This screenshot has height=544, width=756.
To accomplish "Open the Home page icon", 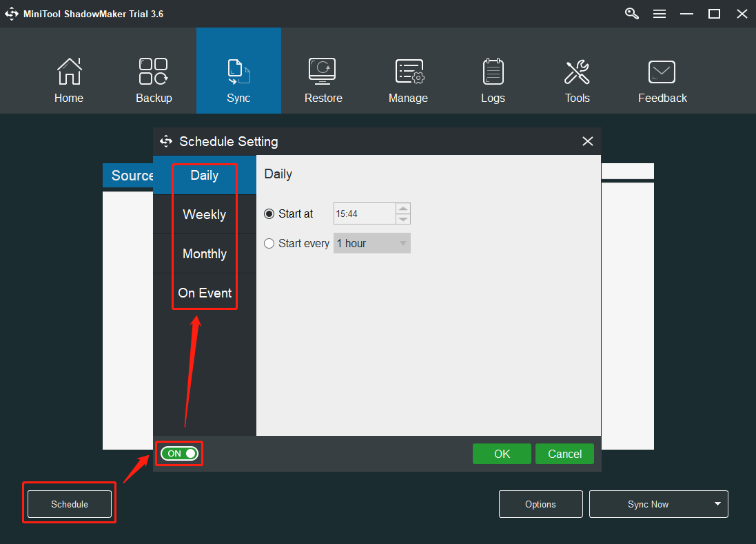I will pos(69,72).
